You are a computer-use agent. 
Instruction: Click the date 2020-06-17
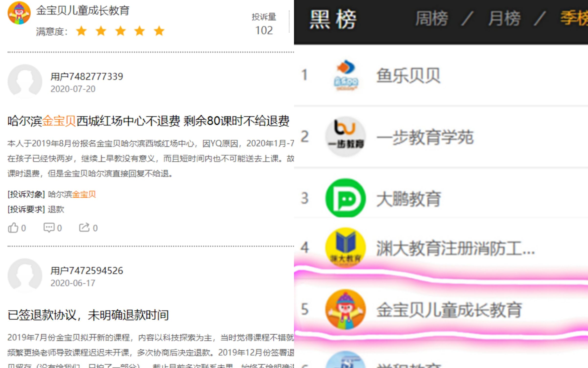click(73, 283)
